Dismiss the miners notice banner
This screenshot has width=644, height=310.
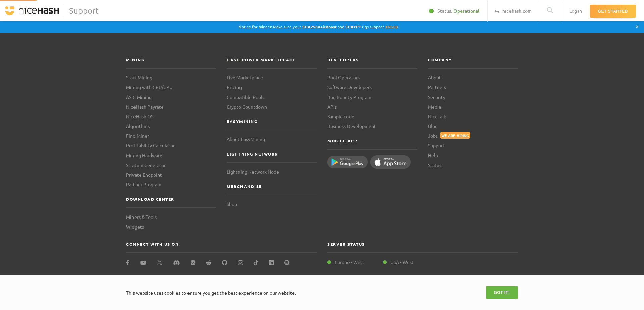637,27
